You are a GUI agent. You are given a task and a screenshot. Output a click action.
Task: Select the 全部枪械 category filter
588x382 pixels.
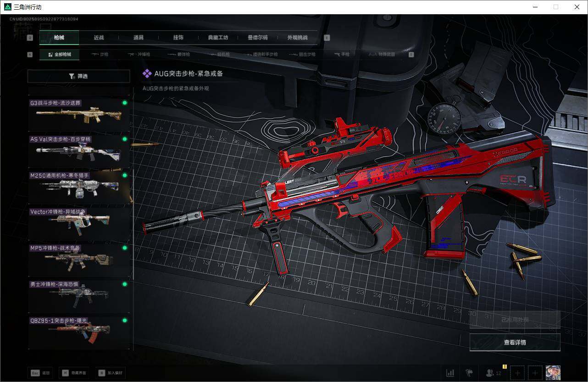pyautogui.click(x=59, y=54)
